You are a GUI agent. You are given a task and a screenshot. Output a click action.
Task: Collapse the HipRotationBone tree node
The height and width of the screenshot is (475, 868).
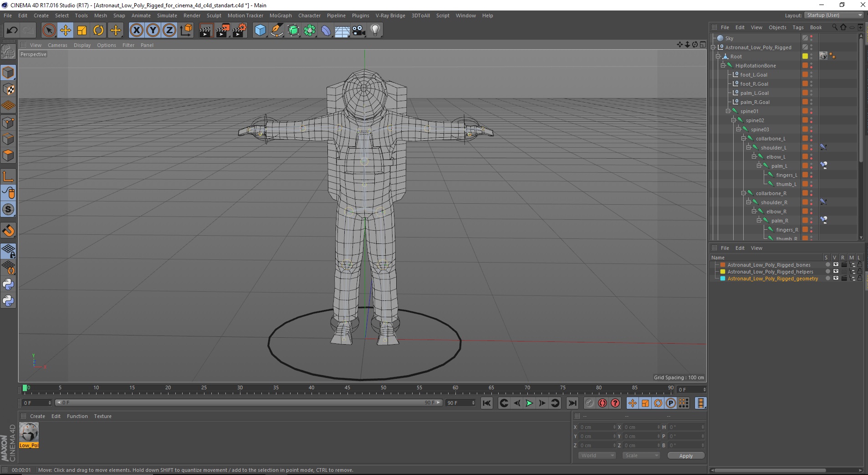pyautogui.click(x=723, y=66)
